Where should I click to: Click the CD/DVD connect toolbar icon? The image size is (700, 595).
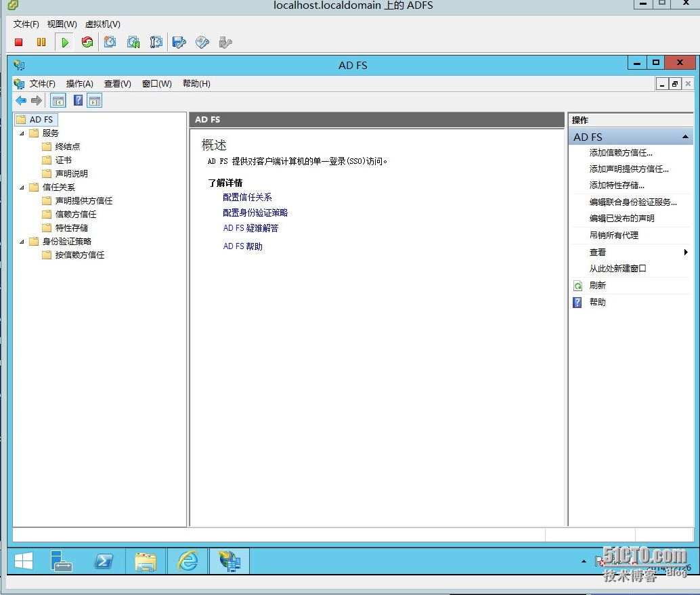click(202, 43)
